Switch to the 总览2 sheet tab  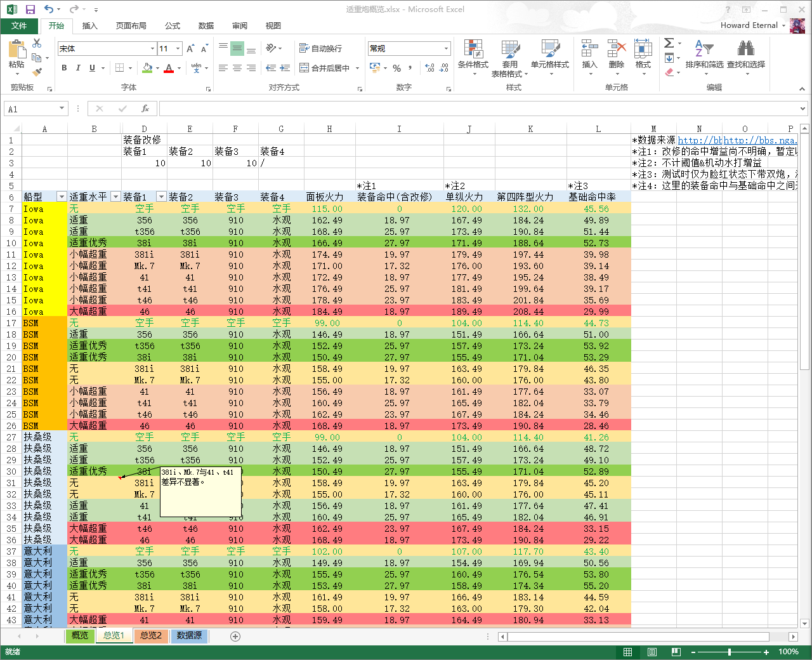[151, 635]
